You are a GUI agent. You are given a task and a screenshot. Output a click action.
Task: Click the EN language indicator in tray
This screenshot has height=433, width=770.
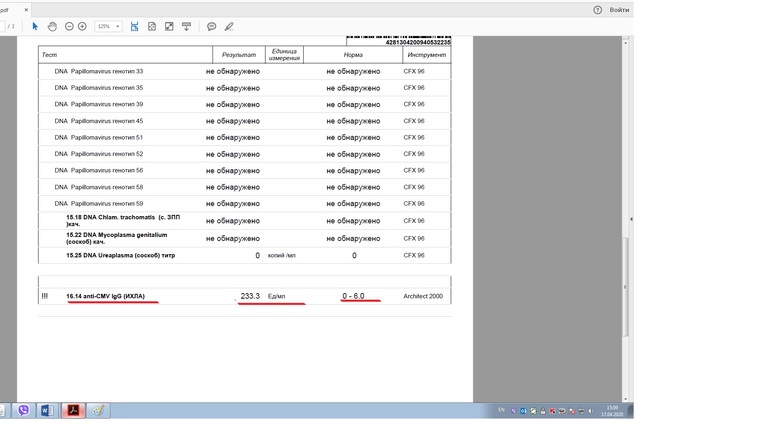tap(501, 410)
